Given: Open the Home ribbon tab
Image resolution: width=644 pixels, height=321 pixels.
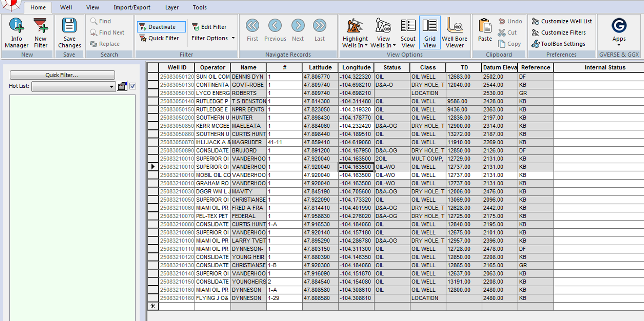Looking at the screenshot, I should pos(38,7).
